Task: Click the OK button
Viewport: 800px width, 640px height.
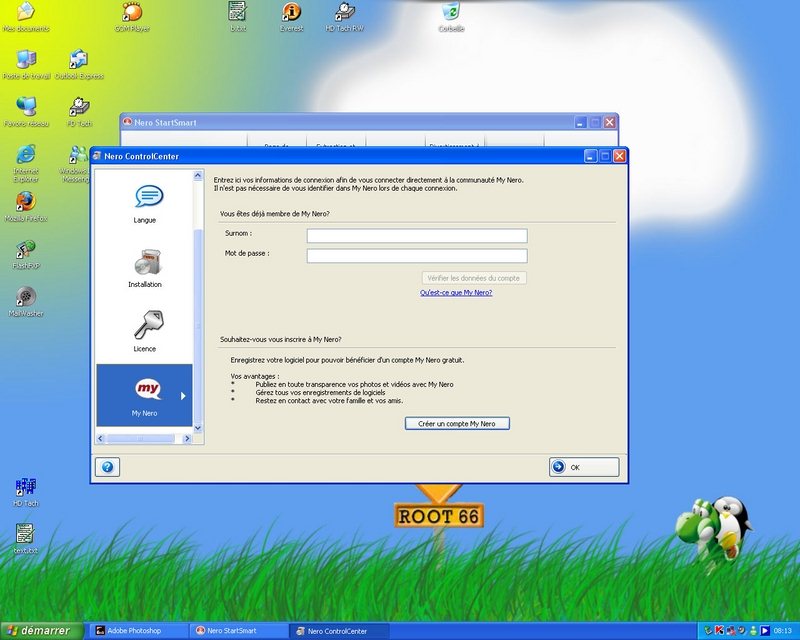Action: [584, 467]
